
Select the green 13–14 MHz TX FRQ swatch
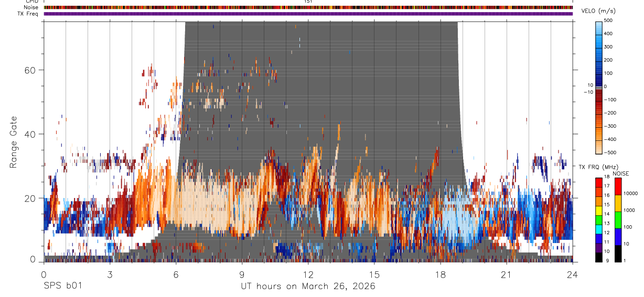(x=598, y=219)
